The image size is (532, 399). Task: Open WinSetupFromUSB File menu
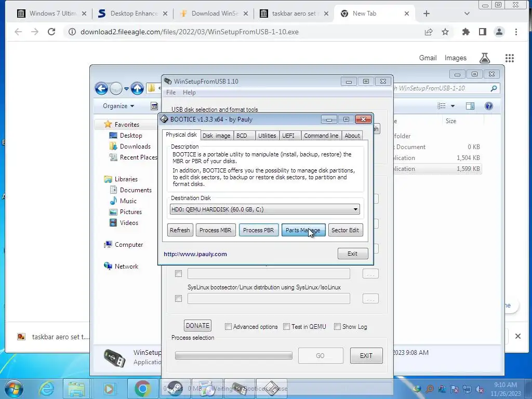(170, 92)
